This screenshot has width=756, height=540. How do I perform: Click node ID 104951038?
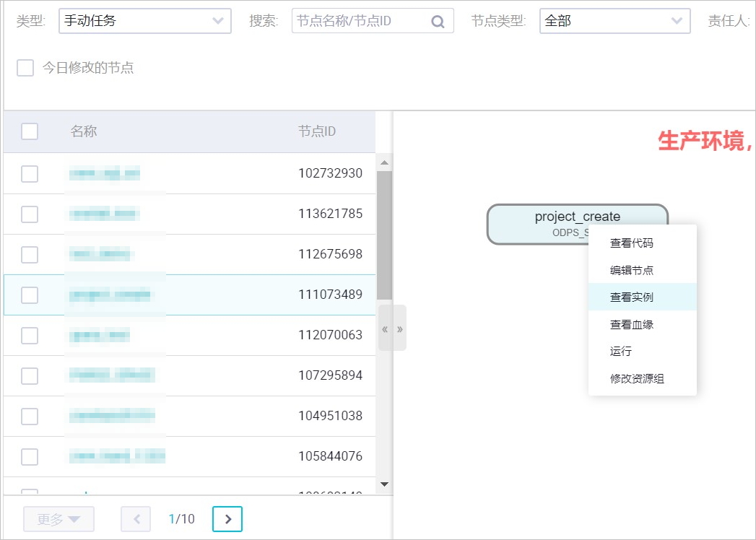click(330, 416)
